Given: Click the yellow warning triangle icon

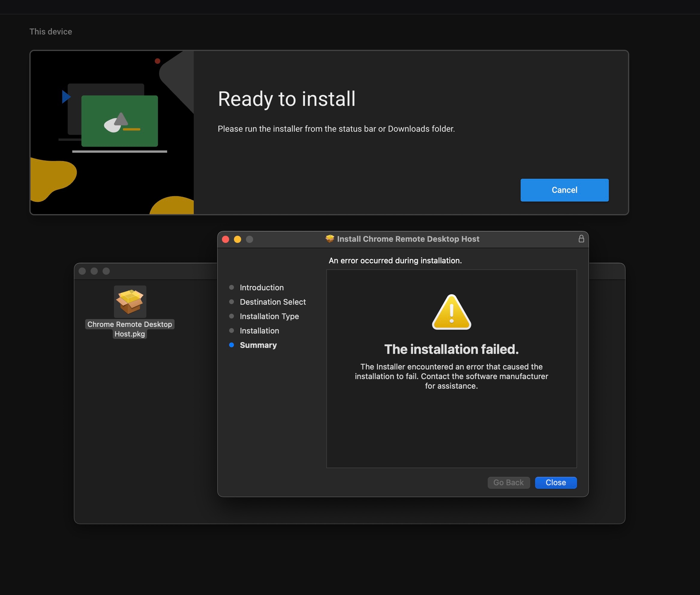Looking at the screenshot, I should point(451,312).
